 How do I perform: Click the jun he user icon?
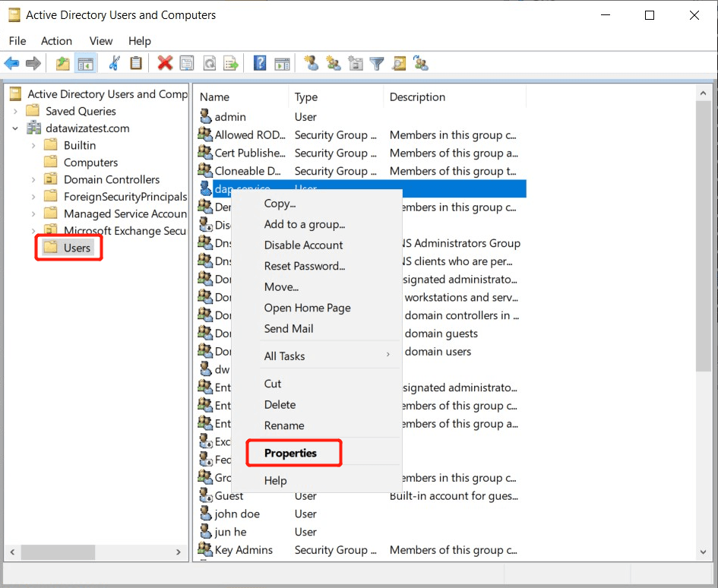pyautogui.click(x=206, y=531)
